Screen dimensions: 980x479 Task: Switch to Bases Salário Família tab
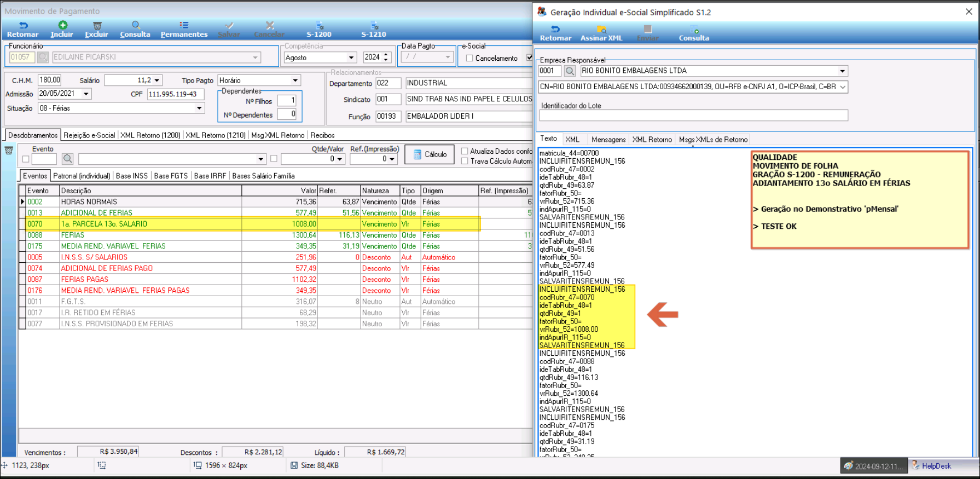point(263,176)
